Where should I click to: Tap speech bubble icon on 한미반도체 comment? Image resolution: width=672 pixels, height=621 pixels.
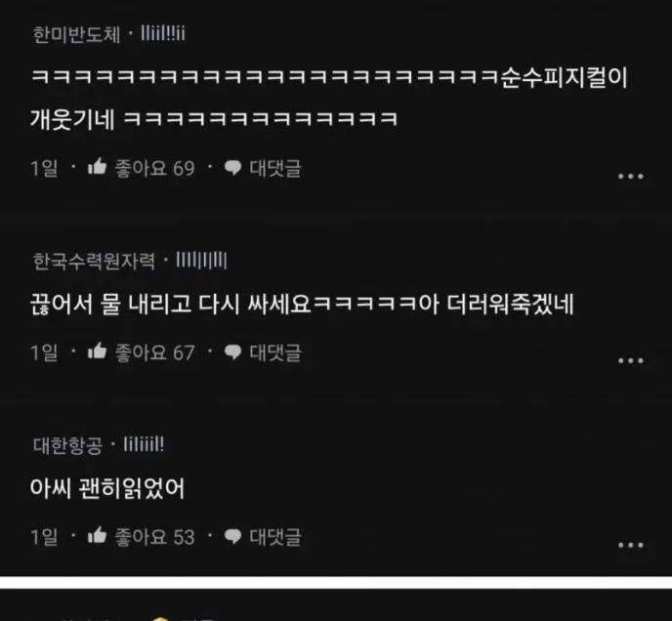coord(232,168)
